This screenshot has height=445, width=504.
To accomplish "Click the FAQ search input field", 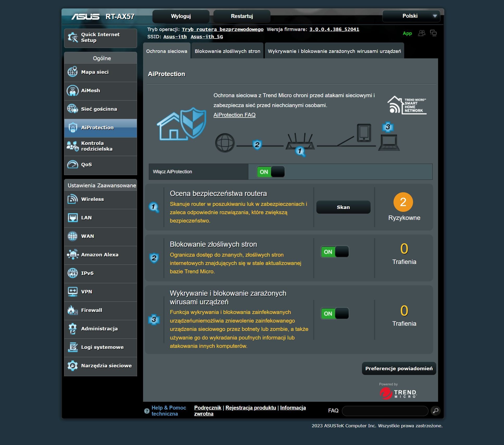I will click(x=385, y=411).
